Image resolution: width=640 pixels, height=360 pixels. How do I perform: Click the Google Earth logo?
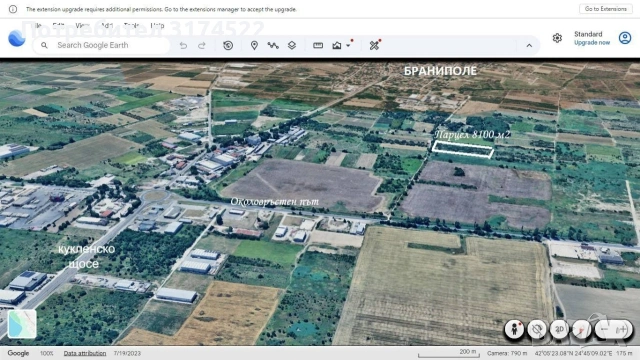[17, 38]
